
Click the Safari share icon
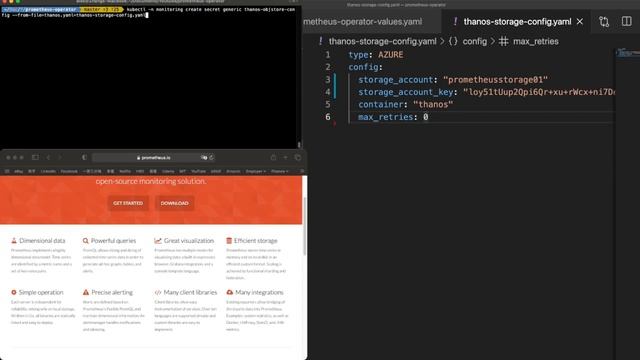pos(273,157)
